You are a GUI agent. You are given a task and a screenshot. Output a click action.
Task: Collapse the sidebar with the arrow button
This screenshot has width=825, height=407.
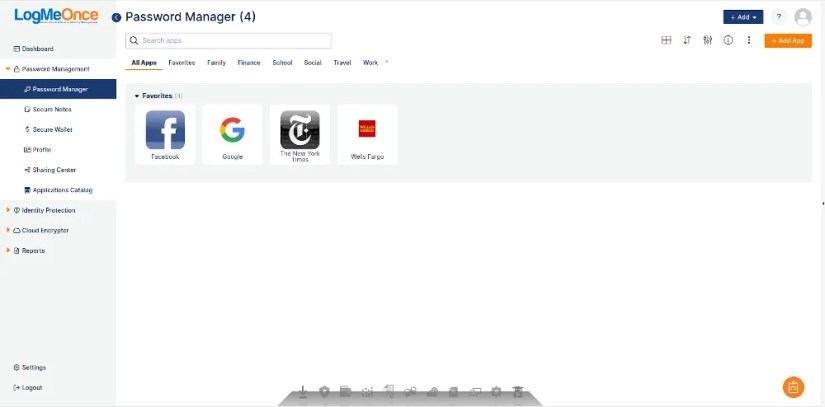(117, 17)
